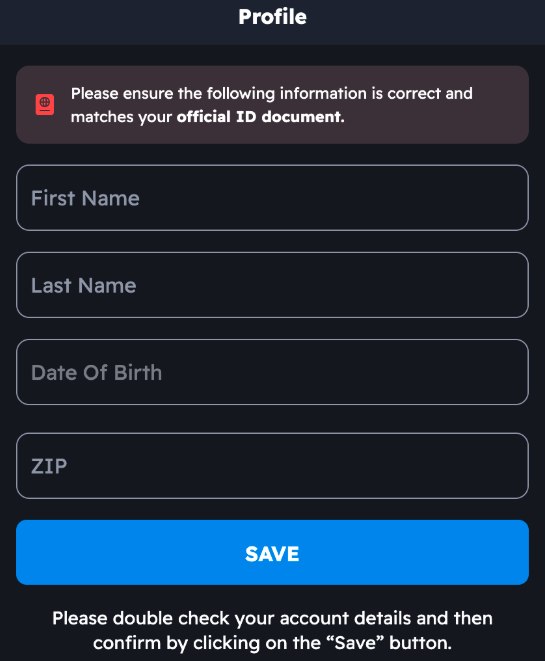Click the 'ZIP' placeholder text
The image size is (545, 661).
click(49, 466)
